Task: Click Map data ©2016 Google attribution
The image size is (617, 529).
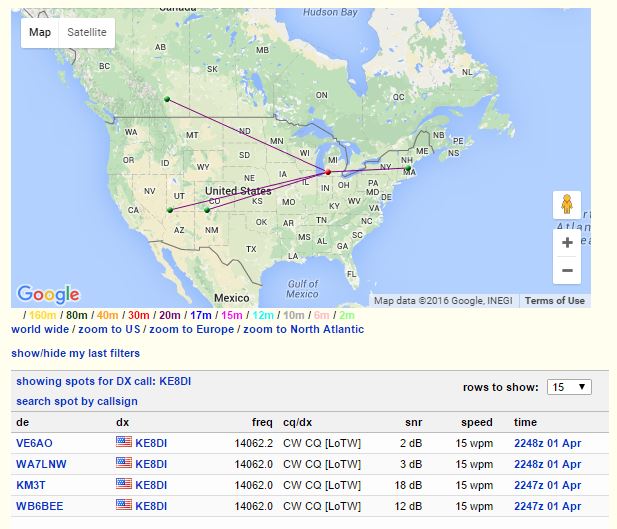Action: click(x=443, y=301)
